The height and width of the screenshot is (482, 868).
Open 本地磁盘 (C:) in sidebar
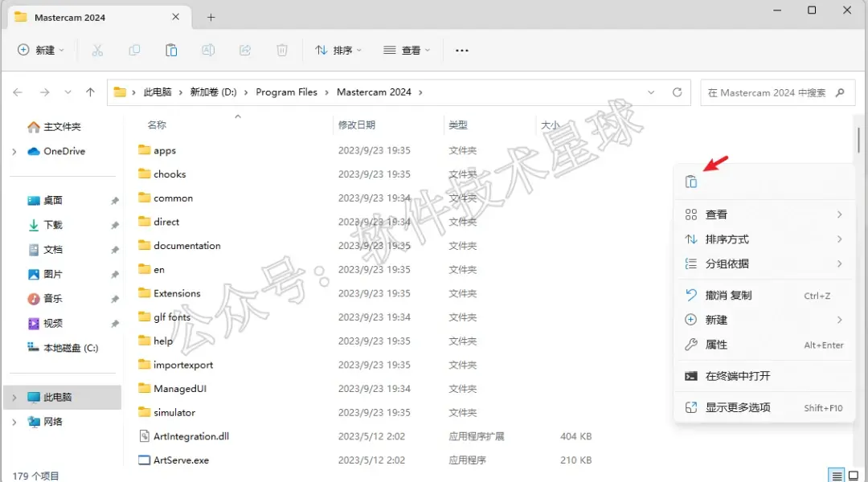pyautogui.click(x=63, y=348)
